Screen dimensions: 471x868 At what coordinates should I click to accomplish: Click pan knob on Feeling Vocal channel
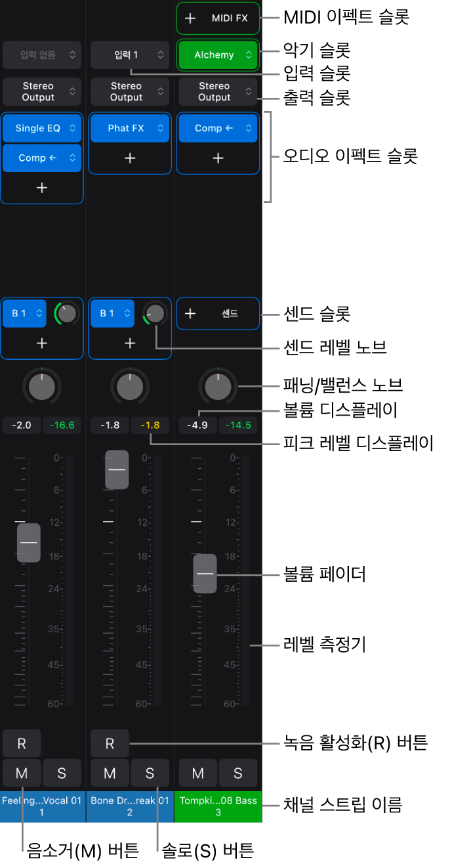pos(42,387)
